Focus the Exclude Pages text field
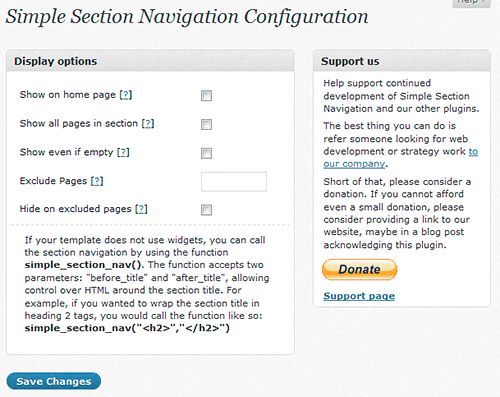The height and width of the screenshot is (397, 500). click(234, 182)
